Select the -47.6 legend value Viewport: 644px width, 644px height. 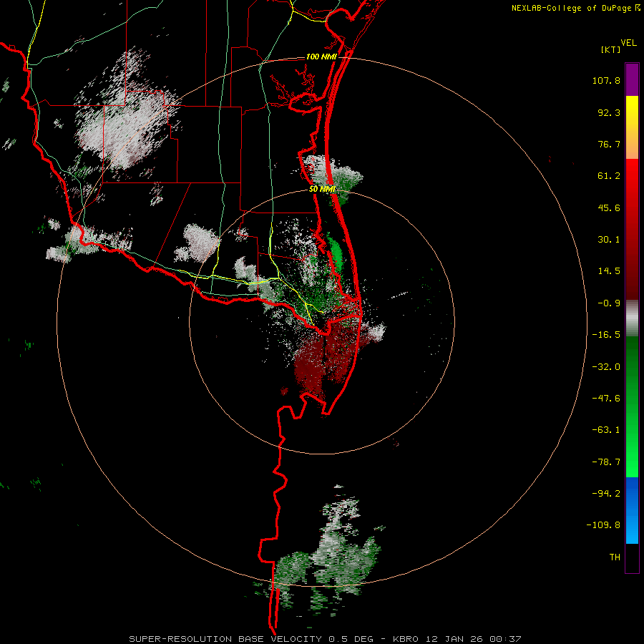pyautogui.click(x=606, y=399)
